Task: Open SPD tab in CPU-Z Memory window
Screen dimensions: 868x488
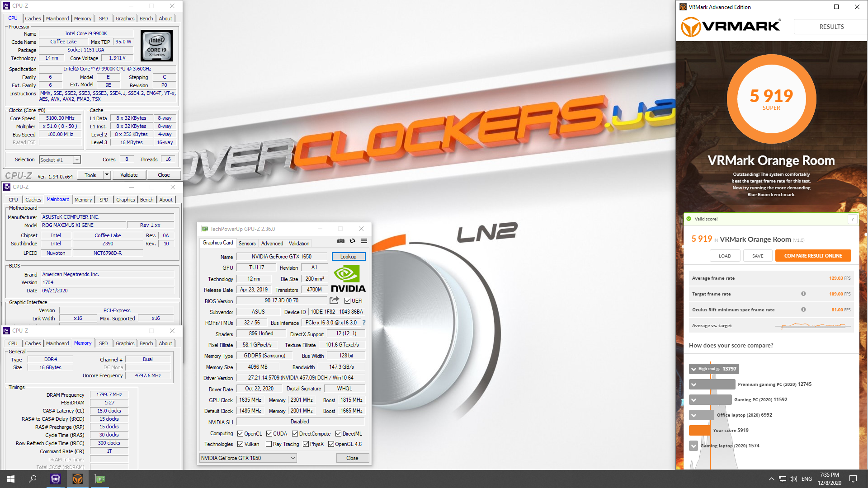Action: click(x=103, y=343)
